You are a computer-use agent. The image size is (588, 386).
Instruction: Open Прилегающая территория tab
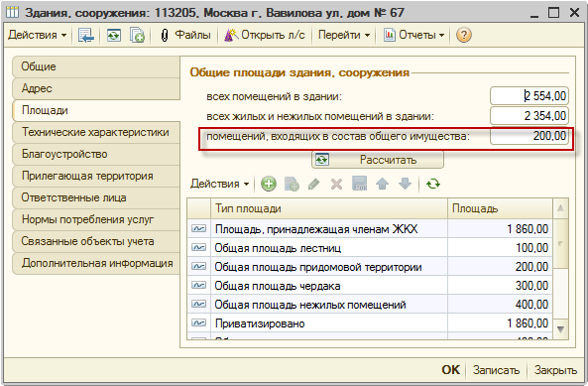click(x=96, y=176)
